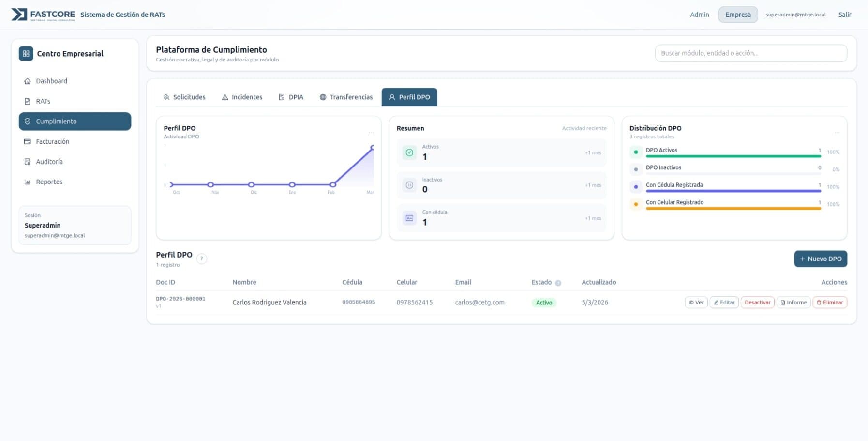The height and width of the screenshot is (441, 868).
Task: Click the Estado column info icon
Action: click(x=558, y=283)
